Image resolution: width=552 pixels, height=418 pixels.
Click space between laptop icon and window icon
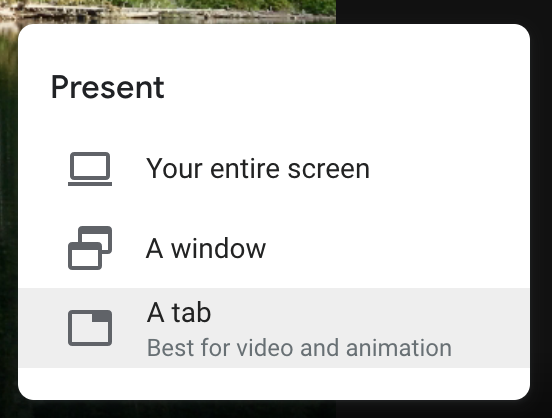(x=90, y=206)
